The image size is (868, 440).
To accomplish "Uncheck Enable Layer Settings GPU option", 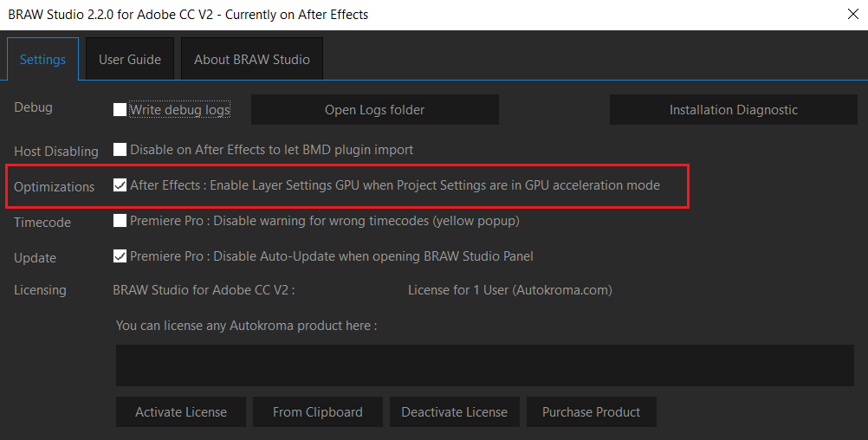I will pos(120,185).
